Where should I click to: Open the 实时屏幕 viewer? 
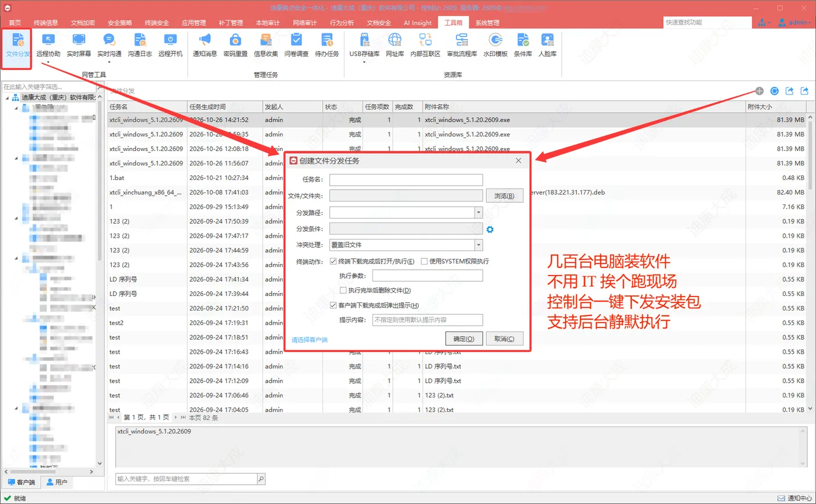[x=79, y=45]
